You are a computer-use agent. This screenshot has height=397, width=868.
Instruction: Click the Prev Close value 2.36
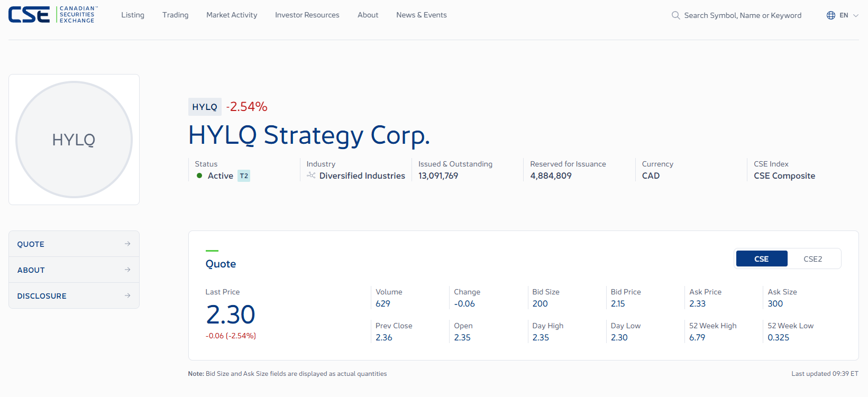pos(384,337)
